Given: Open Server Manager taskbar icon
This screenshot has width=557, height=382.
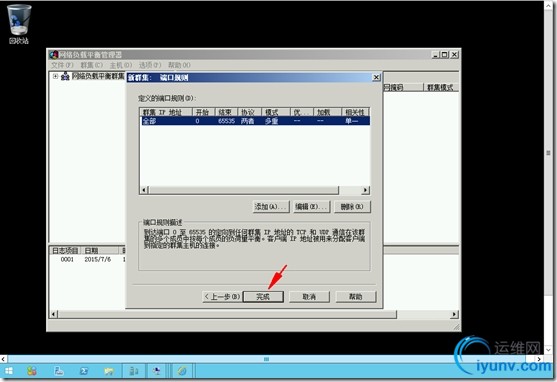Looking at the screenshot, I should point(59,371).
